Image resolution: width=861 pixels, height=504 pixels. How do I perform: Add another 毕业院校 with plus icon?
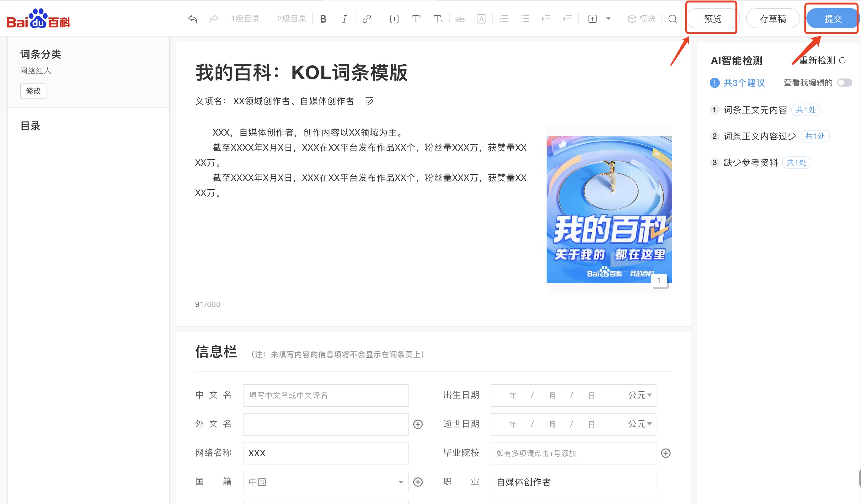pos(666,453)
